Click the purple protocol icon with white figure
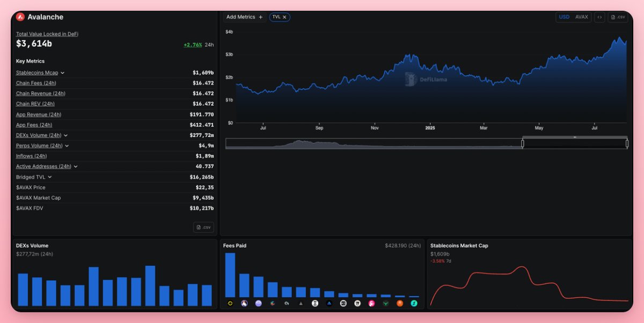The image size is (644, 323). point(244,304)
